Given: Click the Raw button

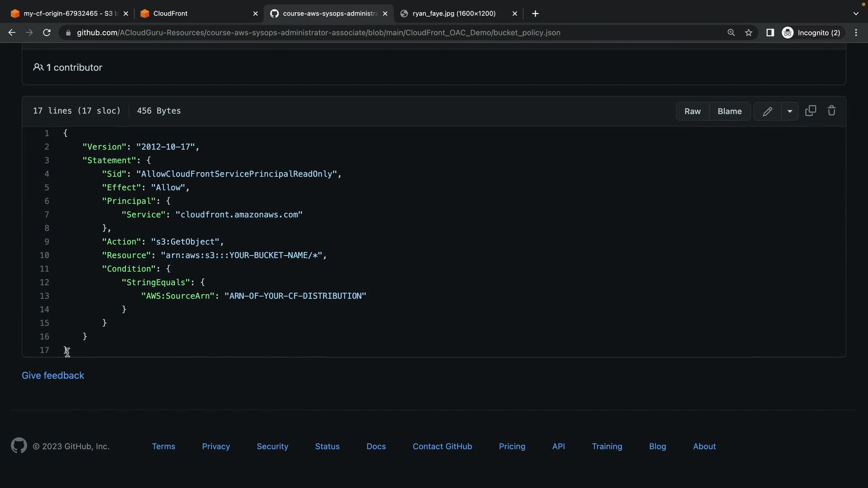Looking at the screenshot, I should click(x=692, y=111).
